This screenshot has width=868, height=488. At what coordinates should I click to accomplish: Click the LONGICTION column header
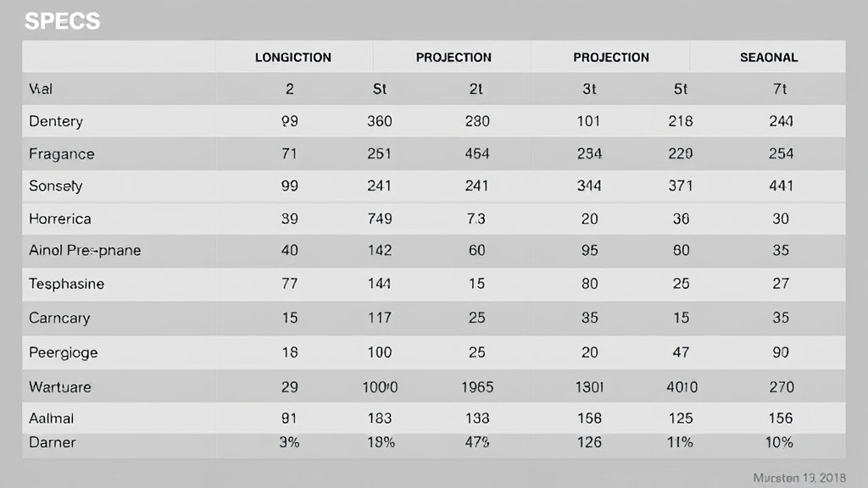point(292,58)
